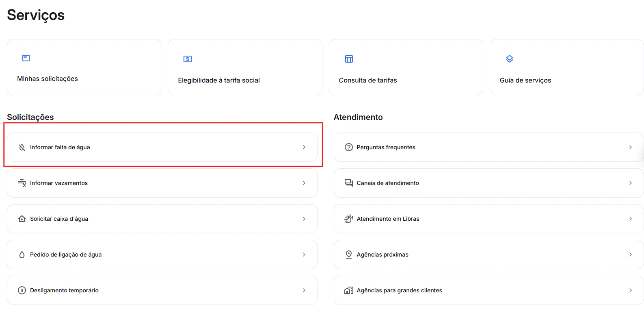Click the Solicitações section heading
The image size is (644, 309).
pyautogui.click(x=30, y=117)
